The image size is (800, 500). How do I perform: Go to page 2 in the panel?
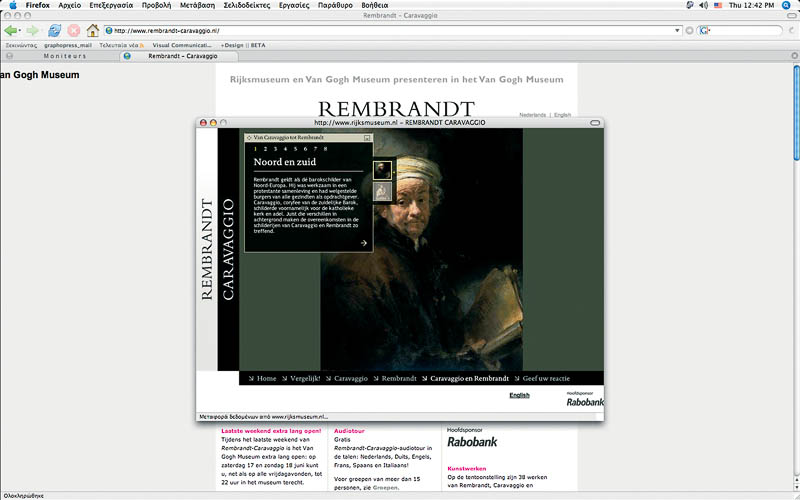click(x=265, y=149)
